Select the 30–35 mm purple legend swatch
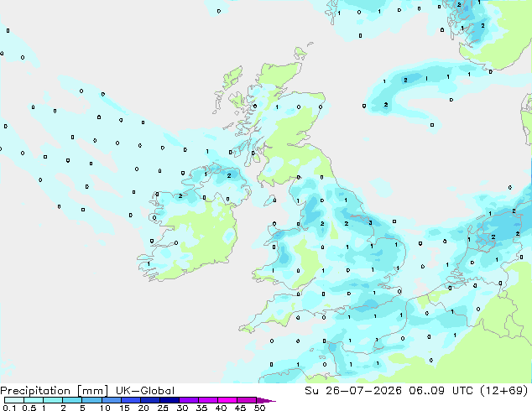Viewport: 532px width, 411px height. (189, 400)
